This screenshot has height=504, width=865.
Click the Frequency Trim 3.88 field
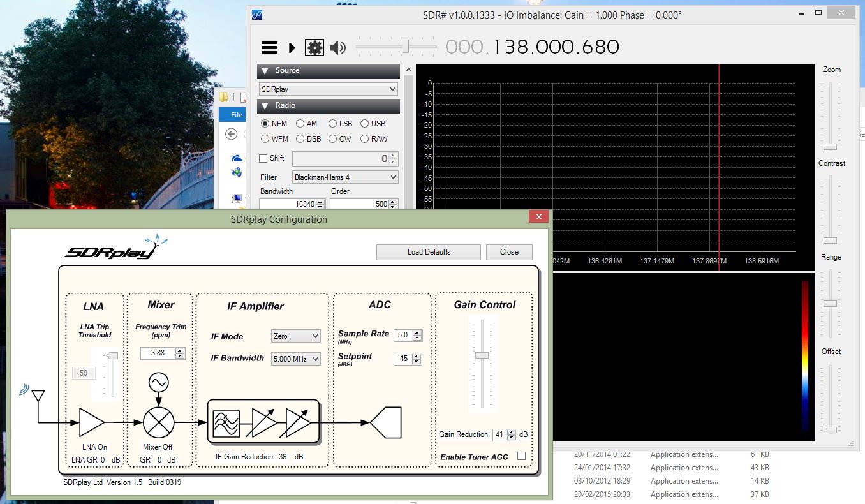point(158,353)
